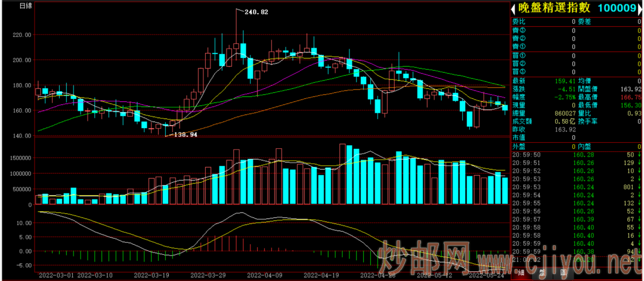The height and width of the screenshot is (281, 644).
Task: Click the 2022-03-01 date on axis
Action: pos(57,276)
